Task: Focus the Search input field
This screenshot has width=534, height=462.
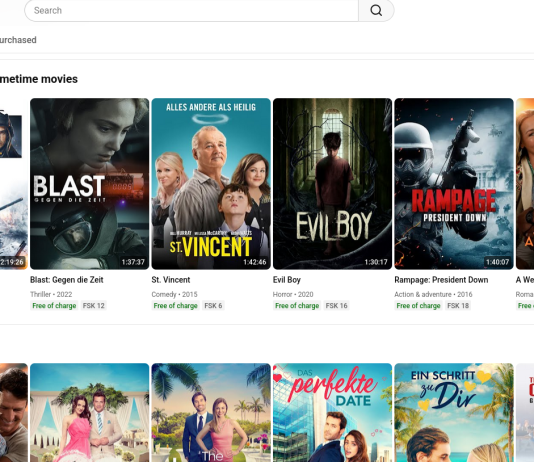Action: point(191,10)
